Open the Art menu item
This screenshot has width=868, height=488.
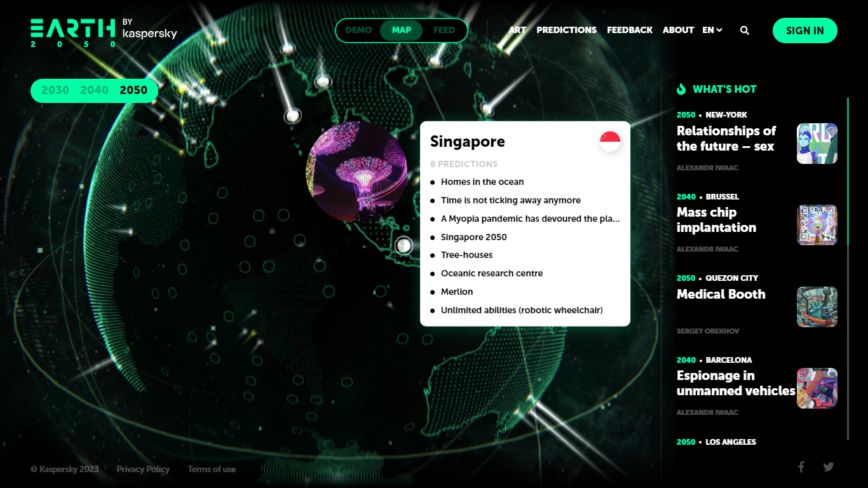[517, 30]
